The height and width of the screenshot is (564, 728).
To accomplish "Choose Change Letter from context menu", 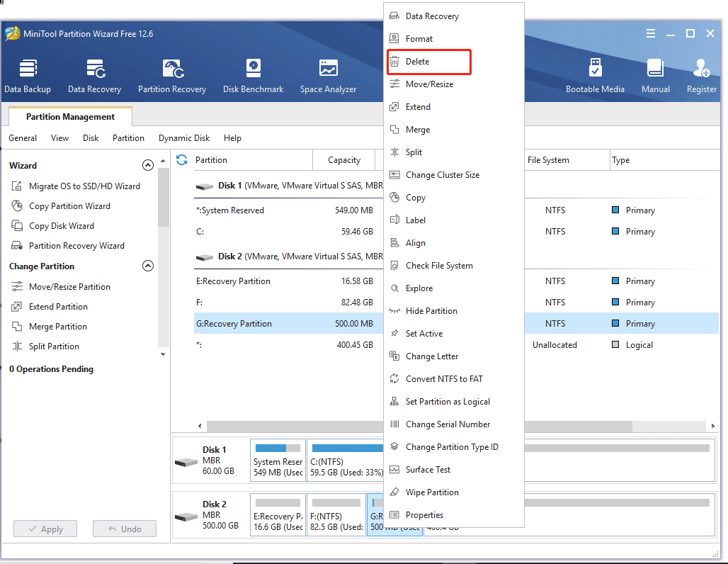I will pos(454,356).
